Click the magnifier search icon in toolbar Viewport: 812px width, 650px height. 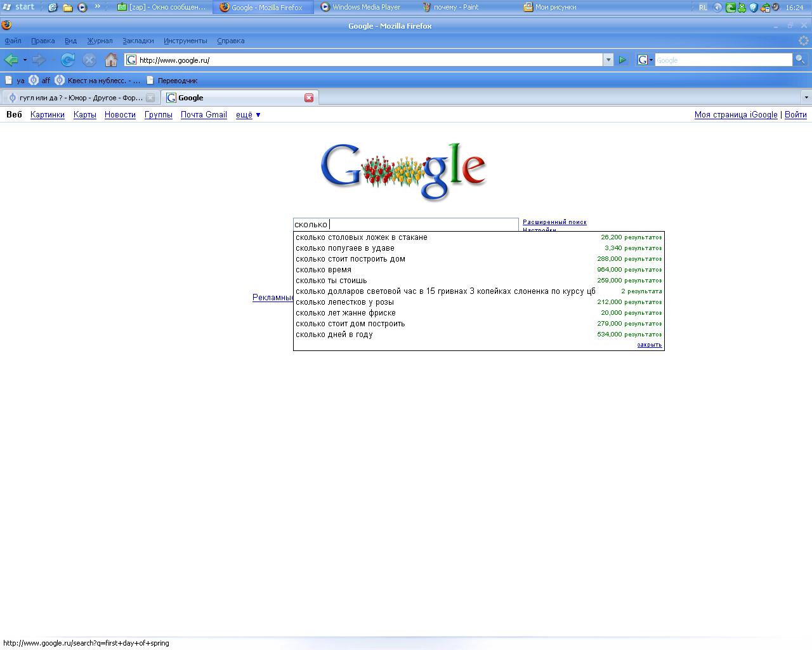800,60
